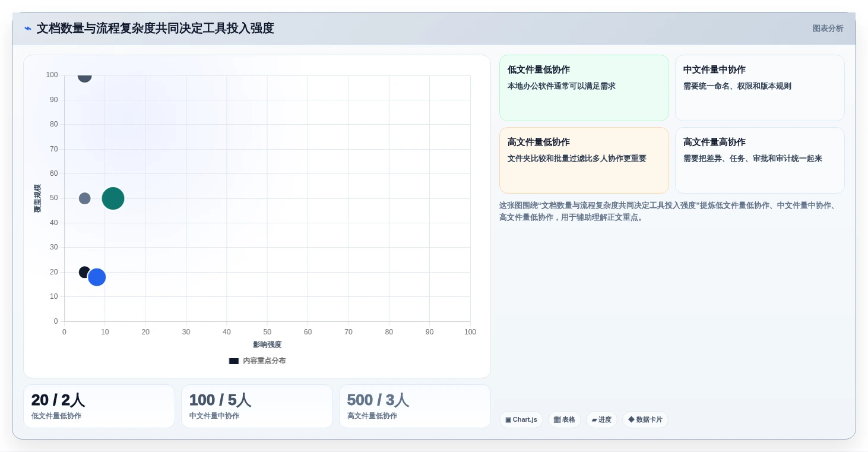Click the gray bubble at value 50
The width and height of the screenshot is (868, 452).
(85, 198)
